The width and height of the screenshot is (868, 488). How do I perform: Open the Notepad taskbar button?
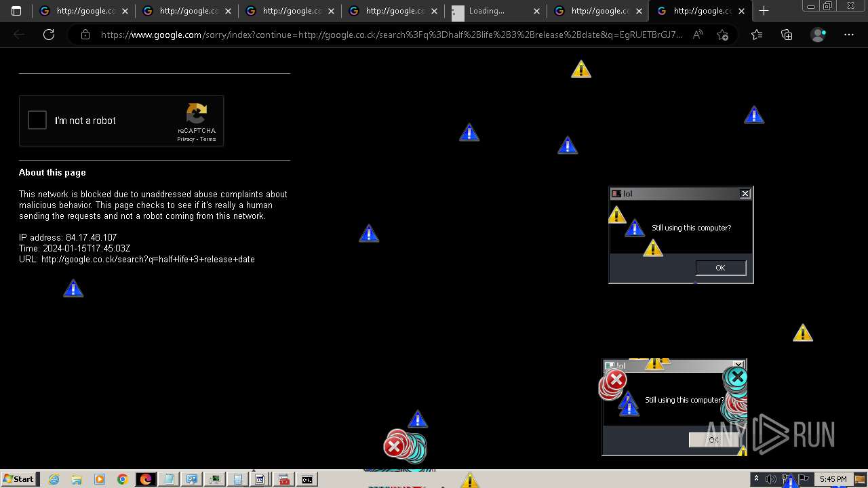click(x=168, y=479)
